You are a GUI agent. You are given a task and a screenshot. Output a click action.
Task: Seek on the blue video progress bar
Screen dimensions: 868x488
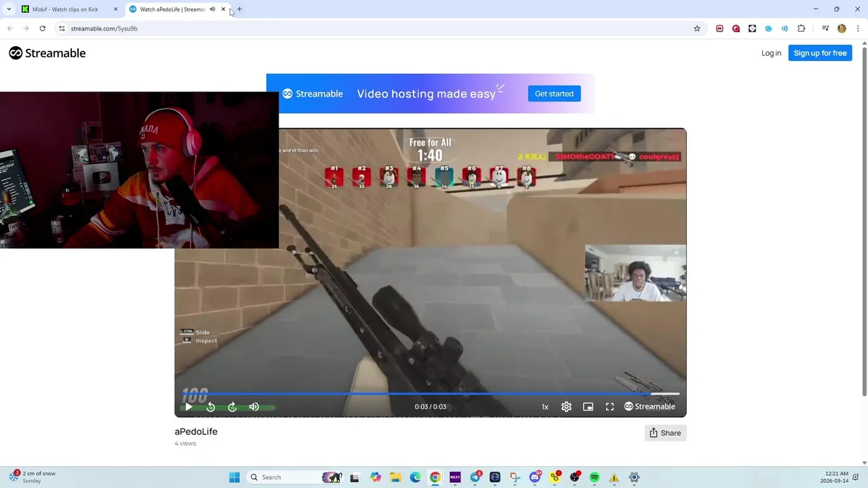click(430, 393)
